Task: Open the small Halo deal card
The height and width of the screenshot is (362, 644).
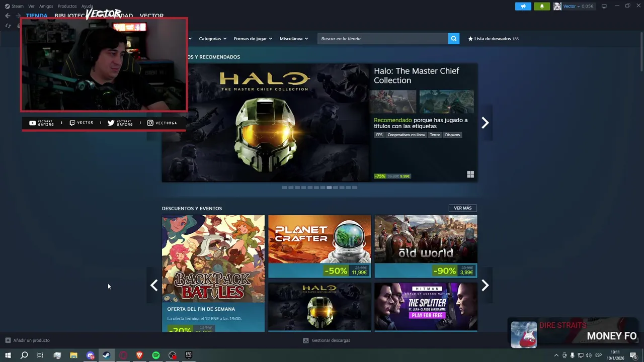Action: click(x=319, y=307)
